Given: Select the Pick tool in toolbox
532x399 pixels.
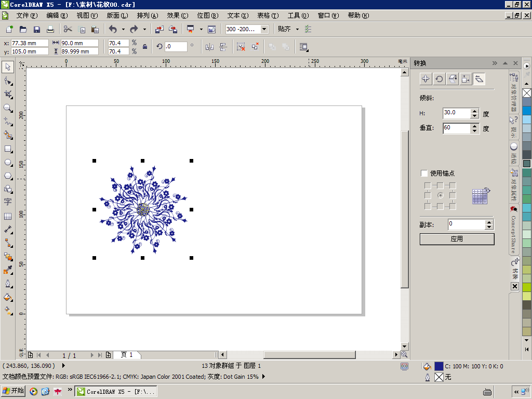Looking at the screenshot, I should point(8,67).
